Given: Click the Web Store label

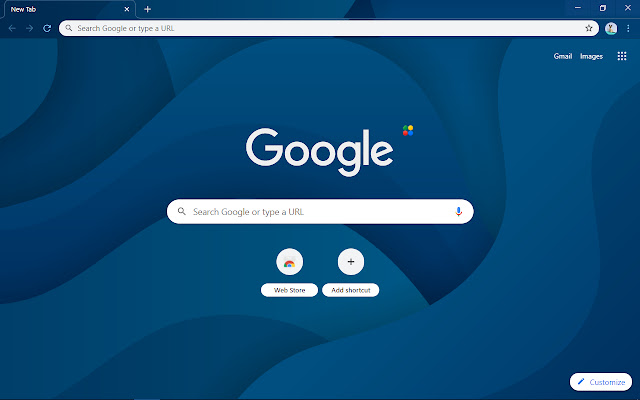Looking at the screenshot, I should (289, 290).
